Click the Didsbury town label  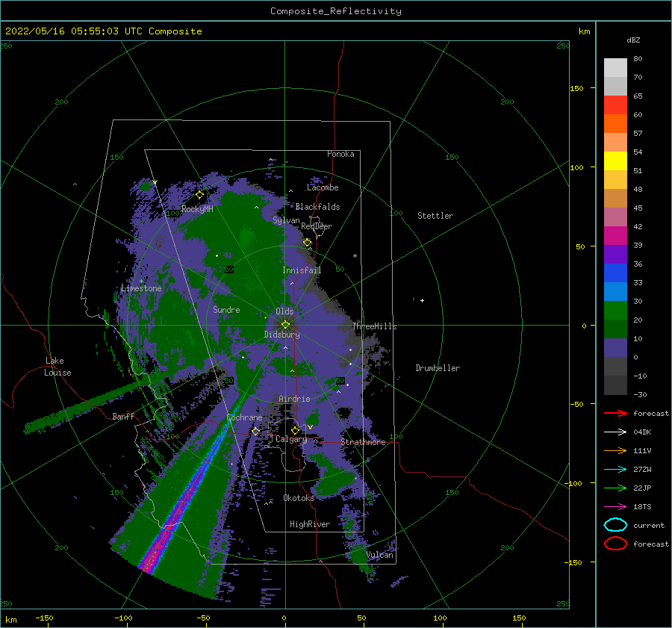(282, 335)
